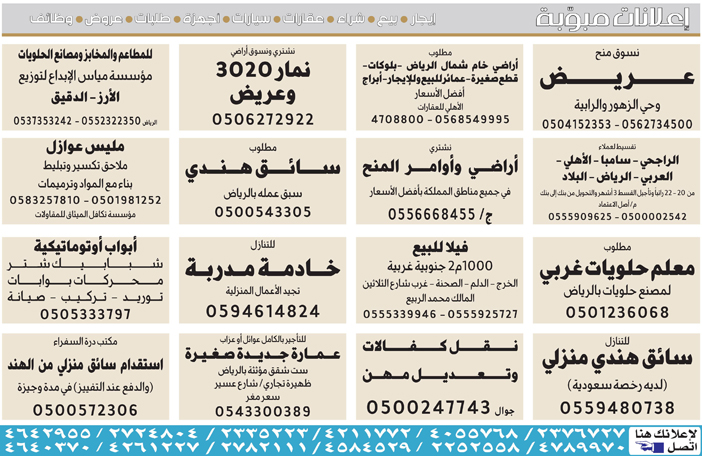Click phone number 0583257810
The image size is (702, 456).
45,200
